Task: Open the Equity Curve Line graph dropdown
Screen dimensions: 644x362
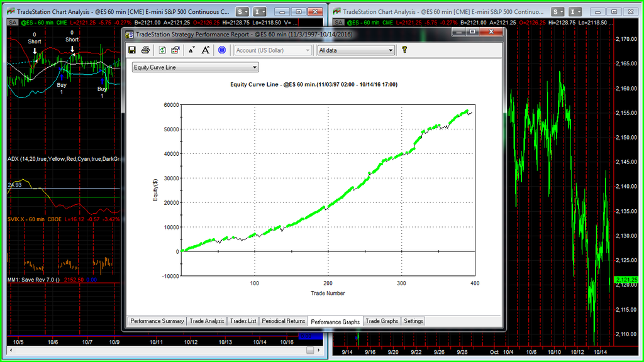Action: pos(195,67)
